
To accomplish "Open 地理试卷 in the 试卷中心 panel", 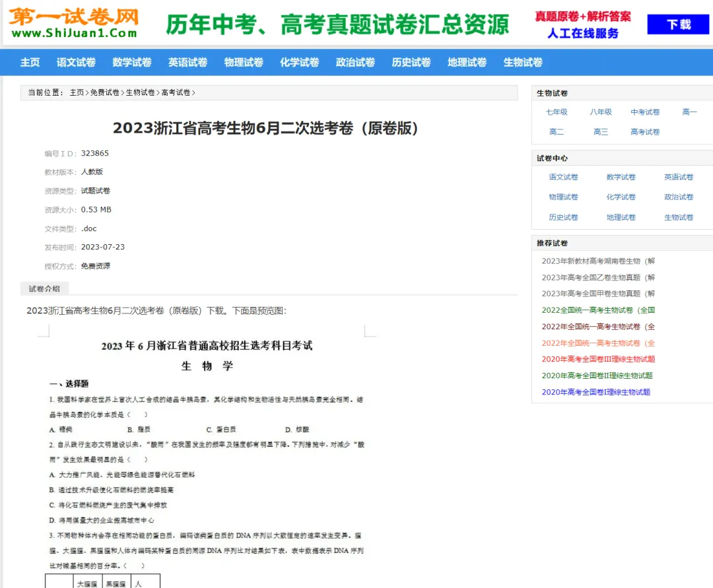I will (621, 218).
